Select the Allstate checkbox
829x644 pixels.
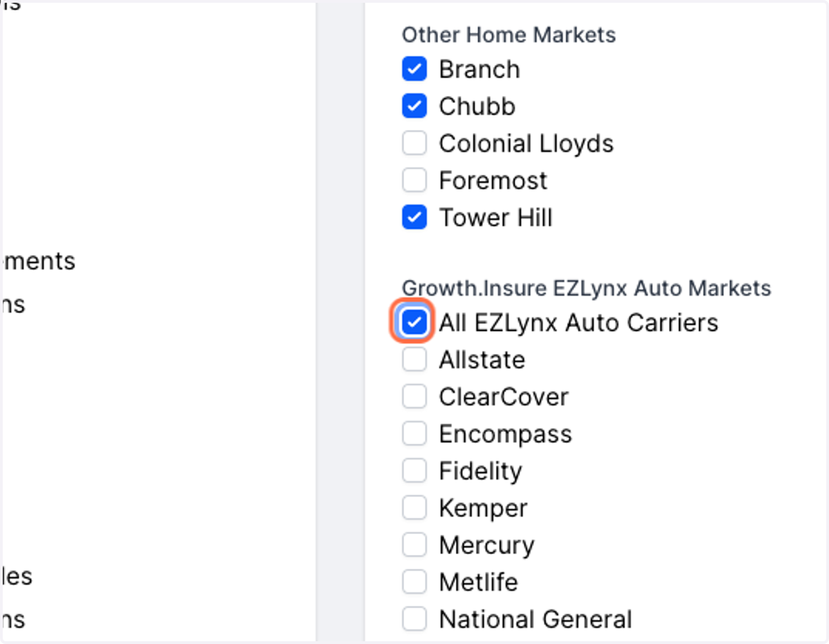[414, 359]
